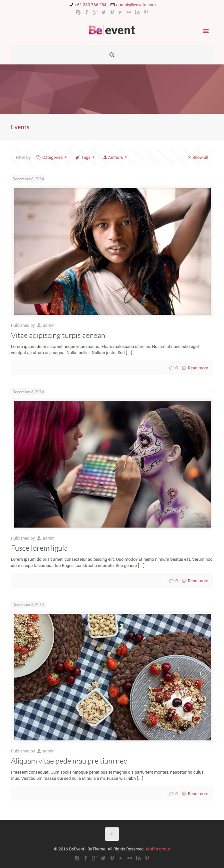Click the Be event logo

pos(112,31)
